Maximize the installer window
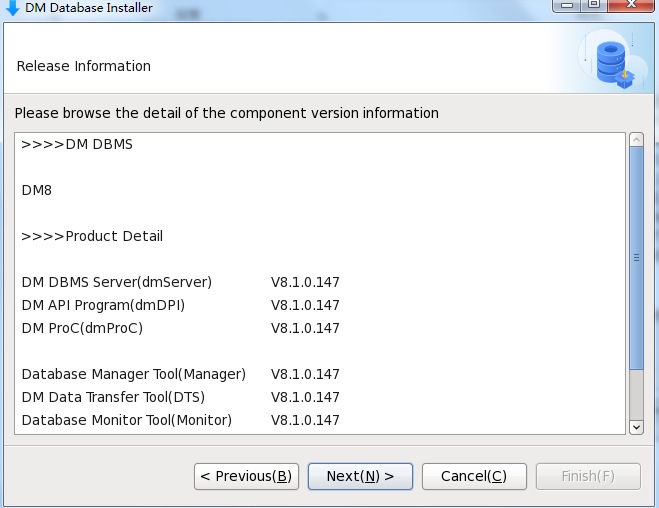 click(x=594, y=5)
